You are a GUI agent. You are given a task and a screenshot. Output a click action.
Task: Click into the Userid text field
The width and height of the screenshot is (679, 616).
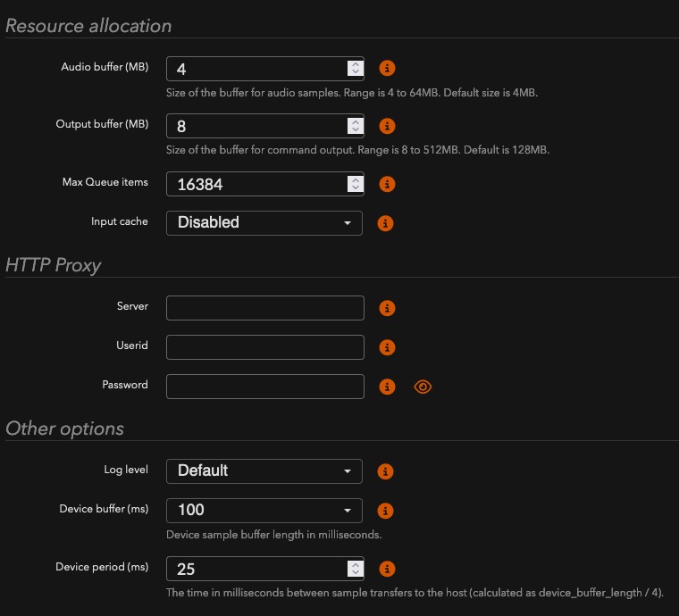pos(265,347)
